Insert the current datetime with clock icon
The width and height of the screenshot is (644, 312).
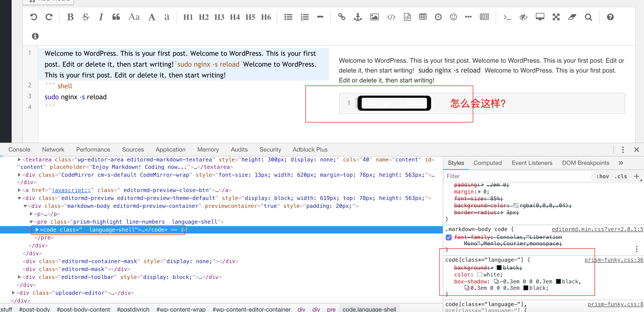(x=438, y=17)
